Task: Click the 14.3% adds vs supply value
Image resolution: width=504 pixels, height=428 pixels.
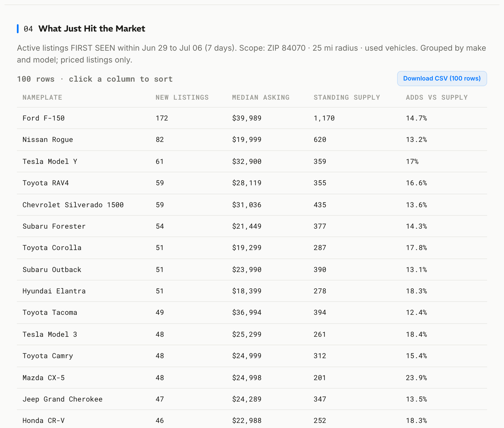Action: pos(416,226)
